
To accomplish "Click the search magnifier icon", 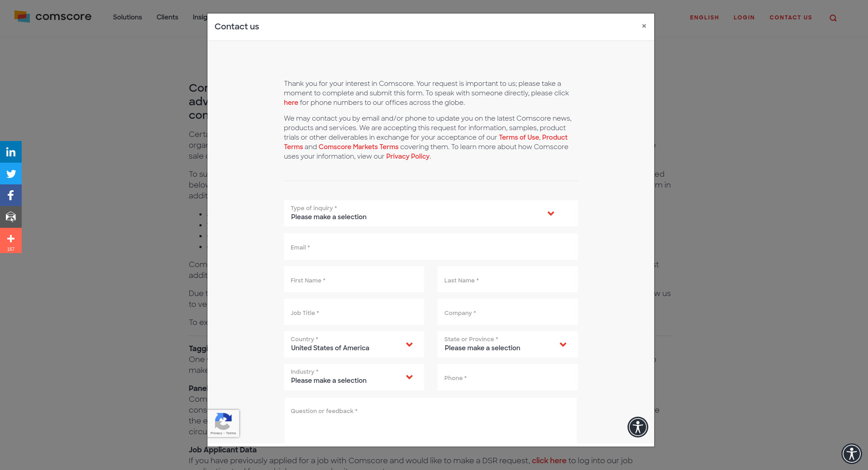I will 833,18.
